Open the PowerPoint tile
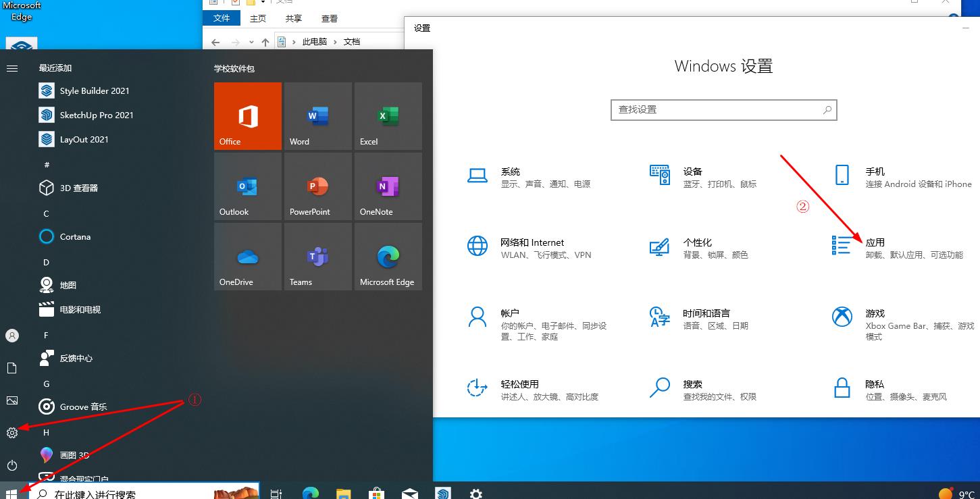This screenshot has height=499, width=980. 317,186
